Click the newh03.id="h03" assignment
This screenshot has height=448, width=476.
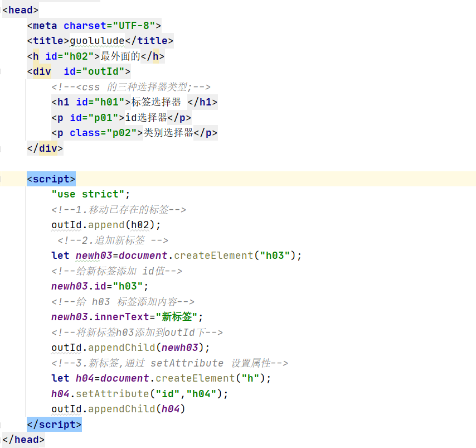[x=100, y=286]
